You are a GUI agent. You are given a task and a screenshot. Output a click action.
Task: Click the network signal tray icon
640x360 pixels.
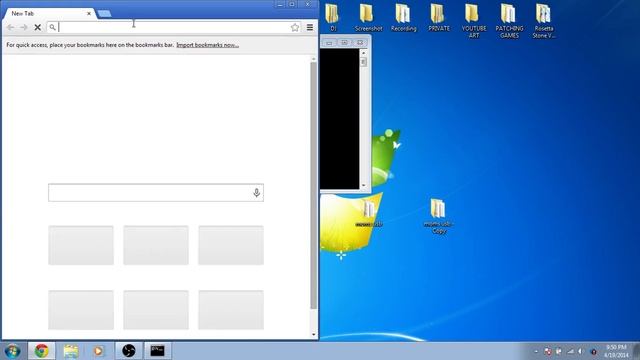click(x=570, y=351)
